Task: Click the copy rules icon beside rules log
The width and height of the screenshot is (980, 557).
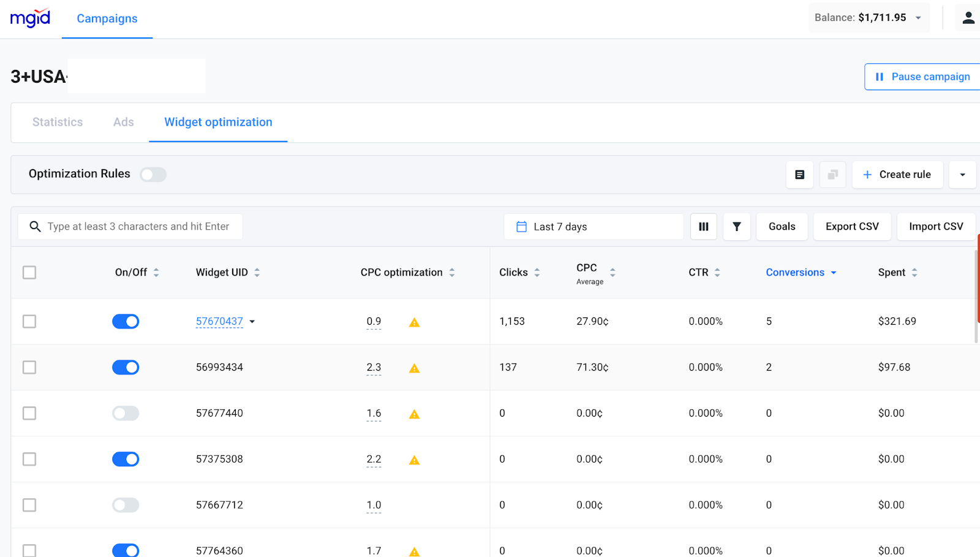Action: tap(832, 175)
